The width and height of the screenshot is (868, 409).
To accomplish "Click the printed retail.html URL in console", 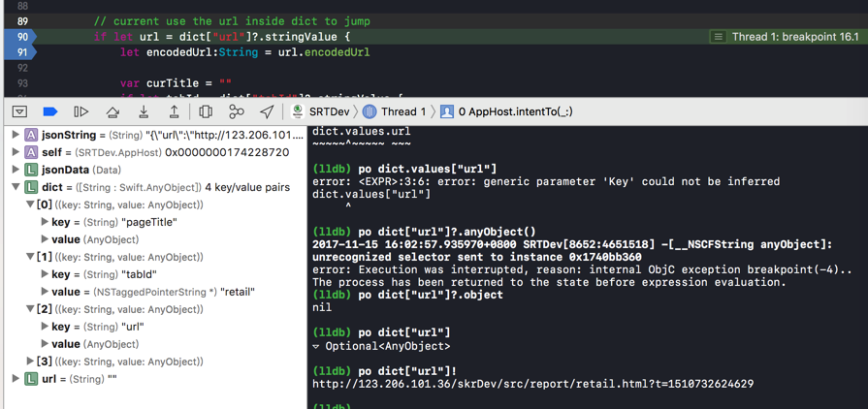I will click(x=533, y=383).
